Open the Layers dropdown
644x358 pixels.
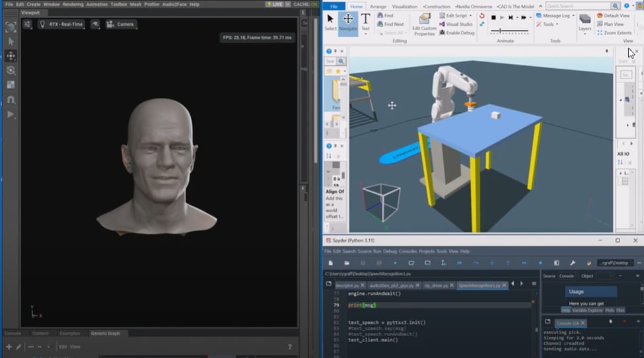click(585, 23)
